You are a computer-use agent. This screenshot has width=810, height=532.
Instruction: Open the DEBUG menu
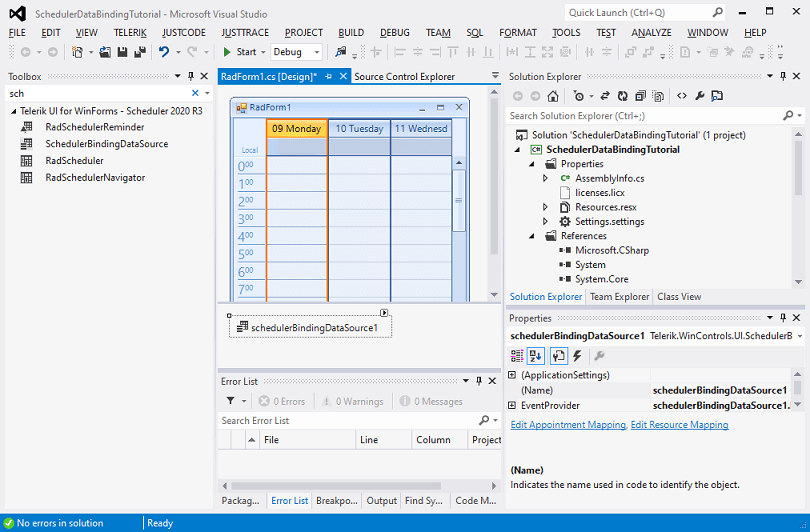pyautogui.click(x=395, y=33)
